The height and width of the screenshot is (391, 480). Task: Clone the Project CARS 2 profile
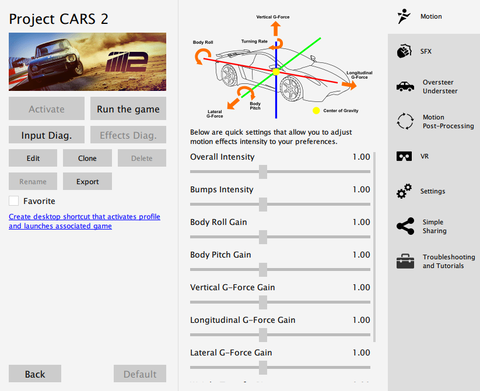point(87,158)
